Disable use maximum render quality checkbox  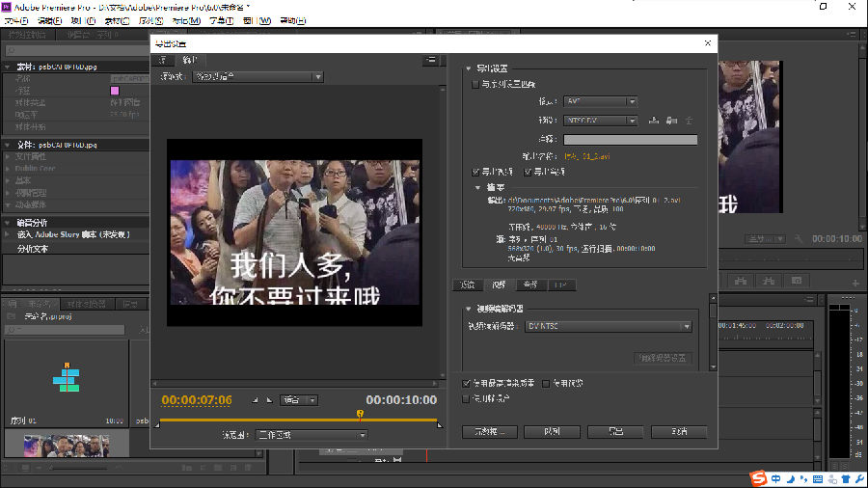point(468,383)
